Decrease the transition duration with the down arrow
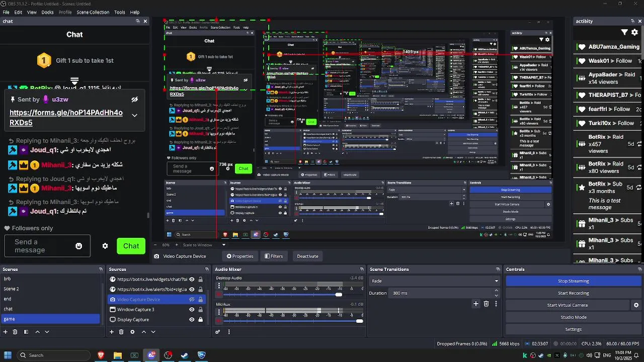644x362 pixels. (x=497, y=296)
